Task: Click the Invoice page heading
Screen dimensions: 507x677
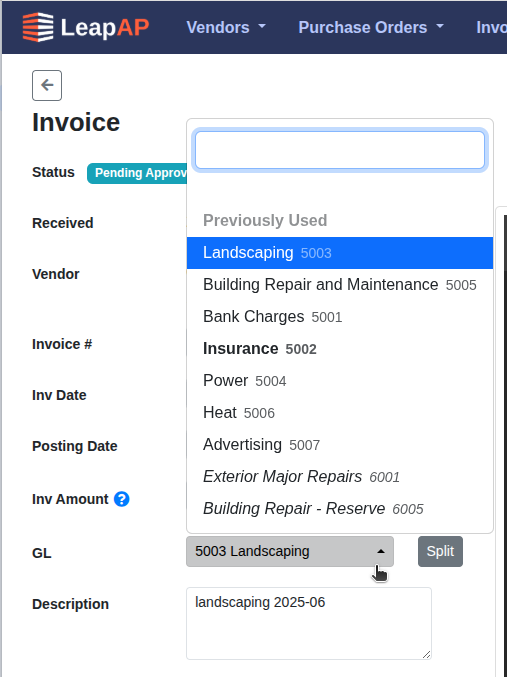Action: point(76,122)
